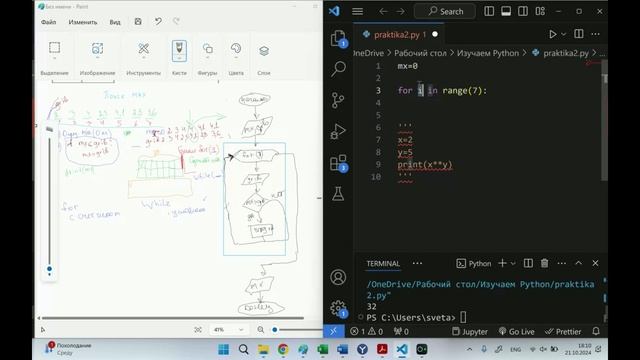The width and height of the screenshot is (640, 360).
Task: Open VS Code notifications bell
Action: pos(596,331)
